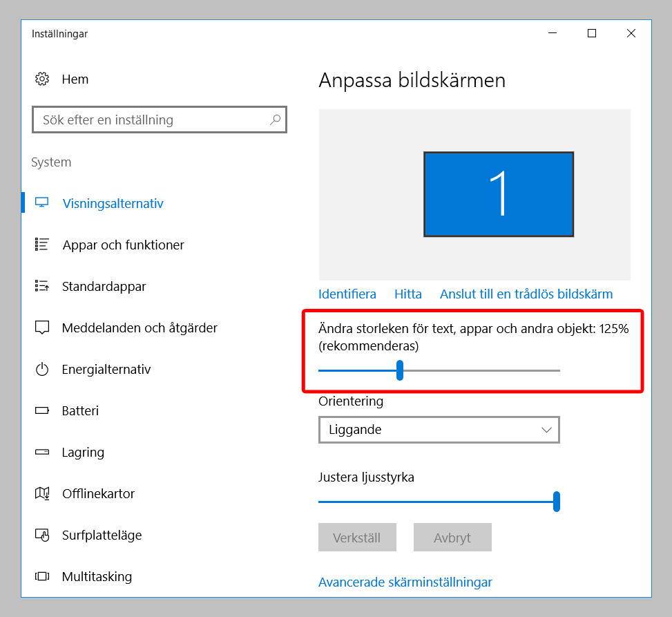Go to Standardappar settings
Viewport: 672px width, 617px height.
click(104, 287)
